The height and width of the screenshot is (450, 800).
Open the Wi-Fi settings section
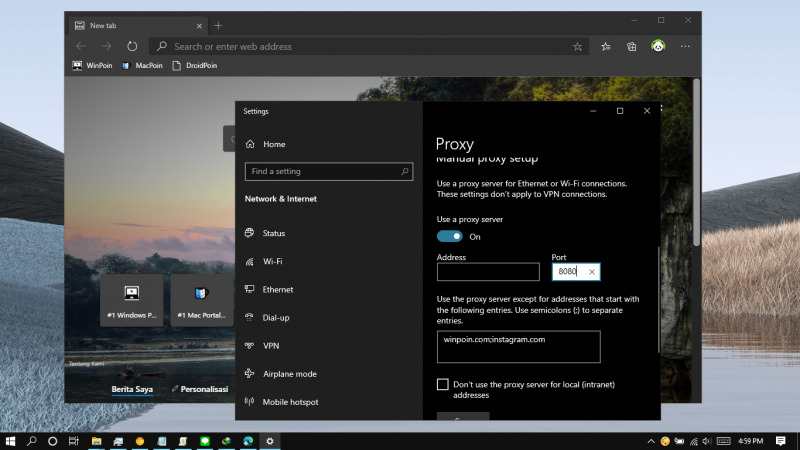point(272,261)
